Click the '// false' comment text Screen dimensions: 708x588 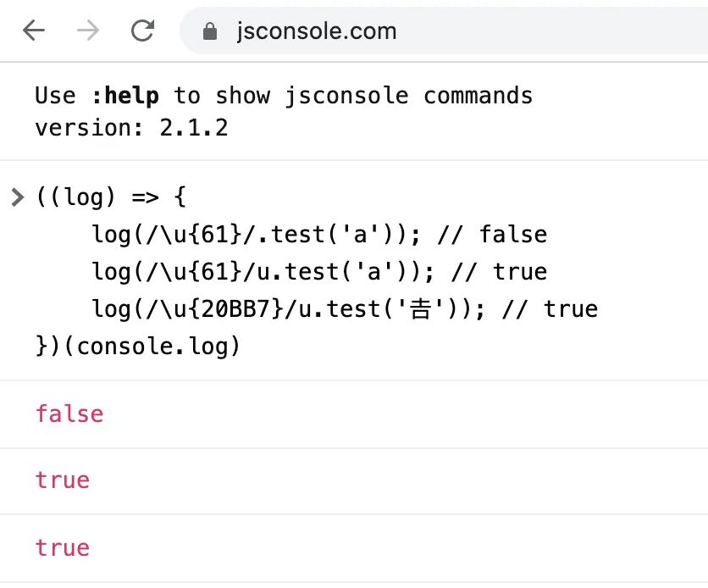(493, 235)
